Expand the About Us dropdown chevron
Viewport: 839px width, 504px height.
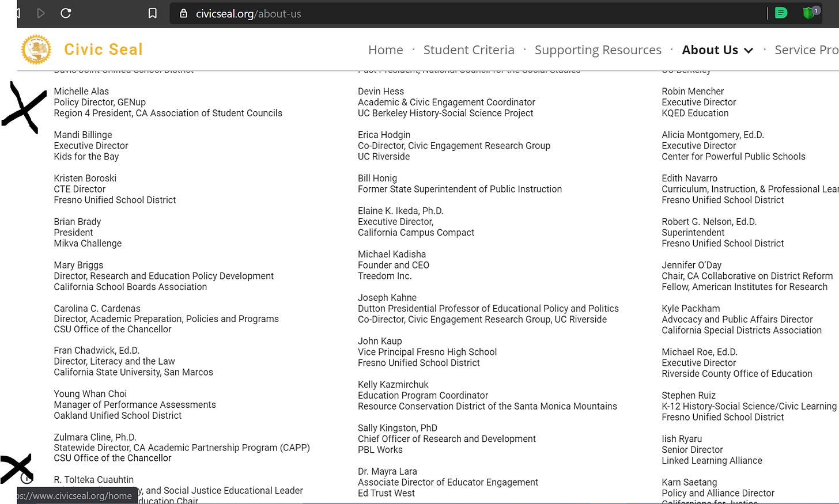749,51
